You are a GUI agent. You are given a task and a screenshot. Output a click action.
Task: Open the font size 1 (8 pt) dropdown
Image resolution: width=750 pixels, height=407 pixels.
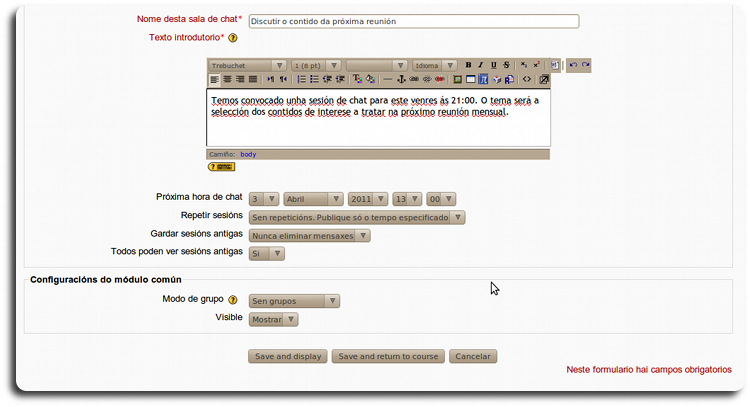click(x=316, y=66)
